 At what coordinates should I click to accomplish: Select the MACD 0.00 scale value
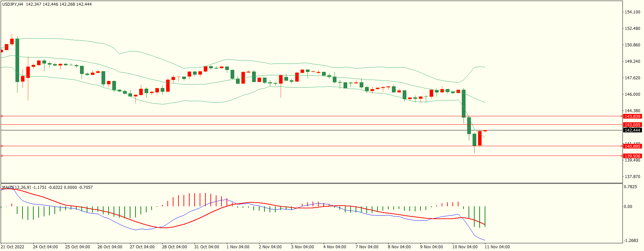pyautogui.click(x=628, y=207)
